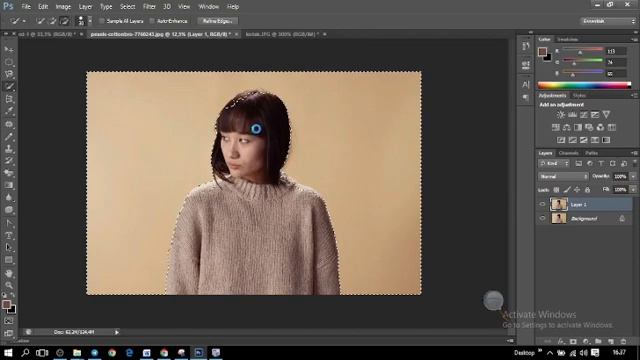Image resolution: width=640 pixels, height=360 pixels.
Task: Open the Layers panel options menu
Action: click(x=634, y=153)
